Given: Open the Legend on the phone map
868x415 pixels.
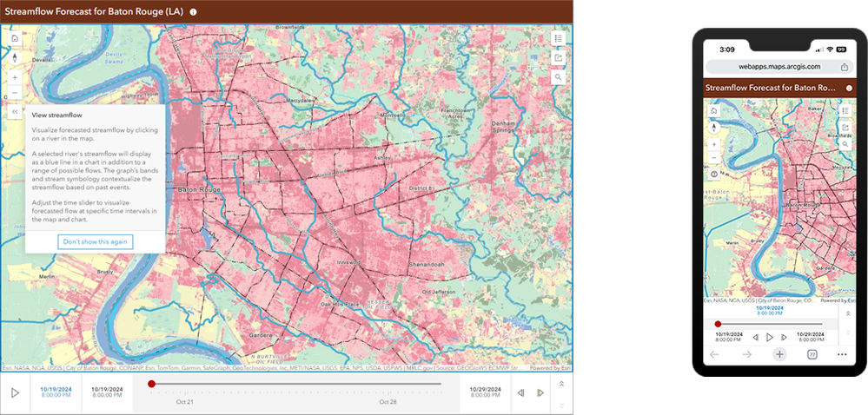Looking at the screenshot, I should tap(845, 111).
